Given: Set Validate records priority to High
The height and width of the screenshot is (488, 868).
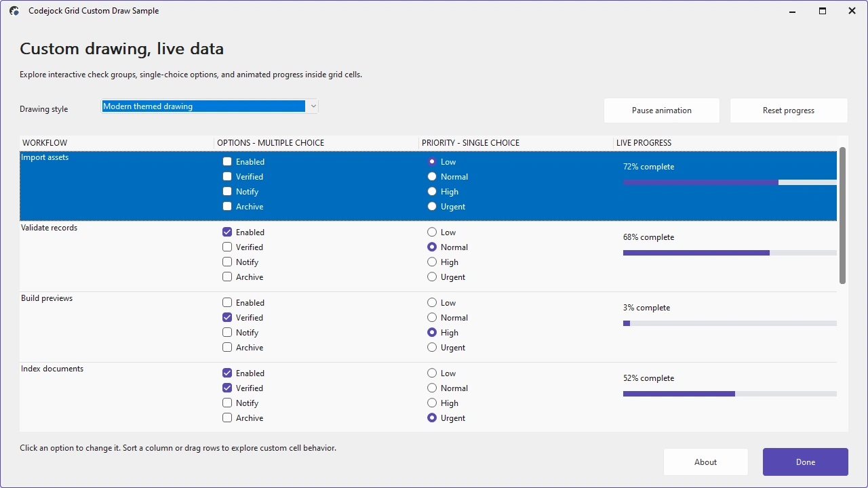Looking at the screenshot, I should (x=432, y=262).
